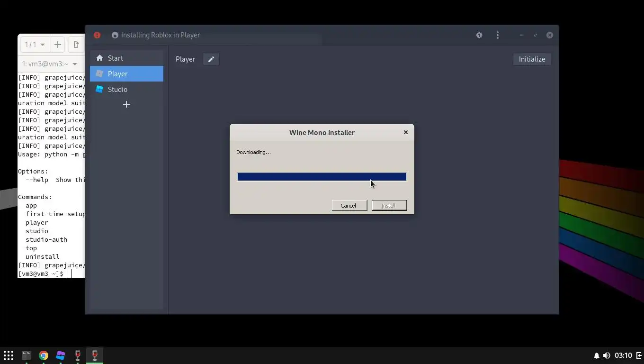
Task: Click the Wine Mono download progress bar
Action: (x=322, y=177)
